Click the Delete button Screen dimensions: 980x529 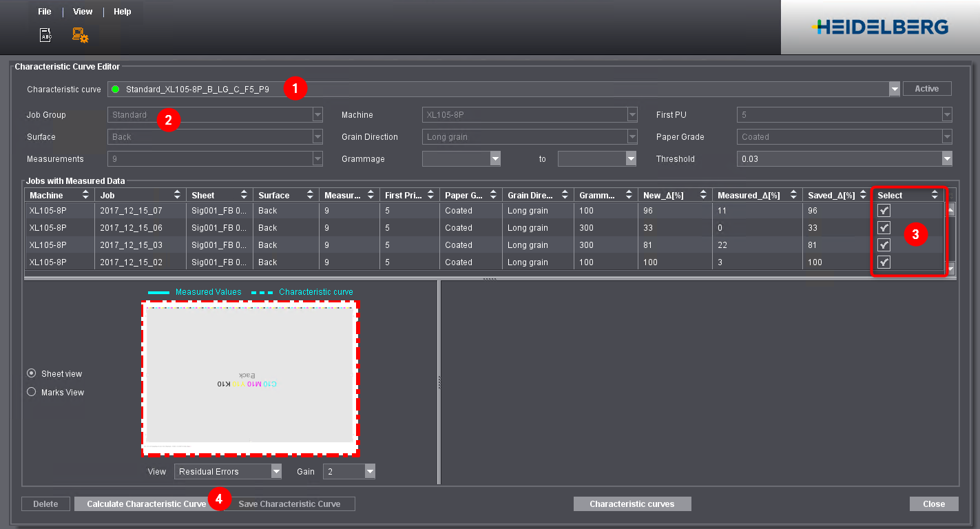pyautogui.click(x=45, y=504)
